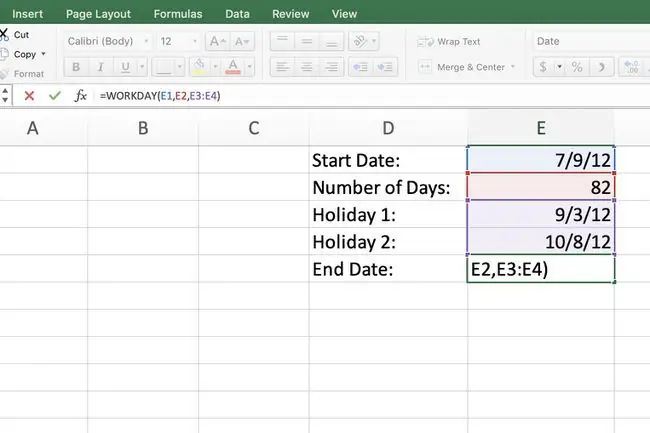Click the 'Start Date:' cell
Screen dimensions: 650x433
388,160
